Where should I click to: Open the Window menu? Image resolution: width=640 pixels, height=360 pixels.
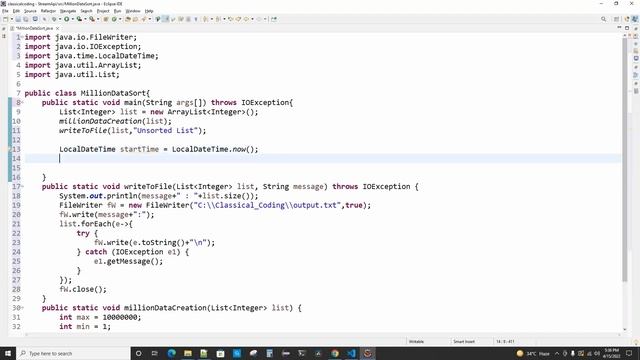(x=133, y=11)
